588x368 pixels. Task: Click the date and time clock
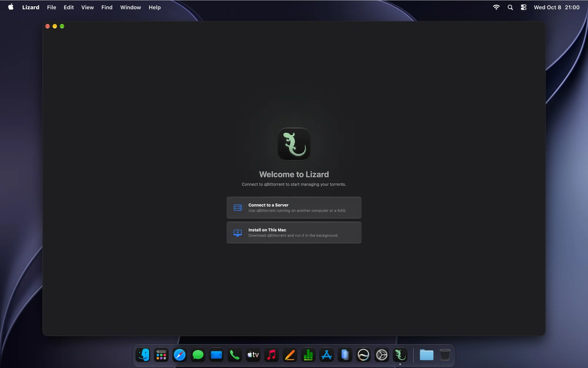tap(557, 7)
